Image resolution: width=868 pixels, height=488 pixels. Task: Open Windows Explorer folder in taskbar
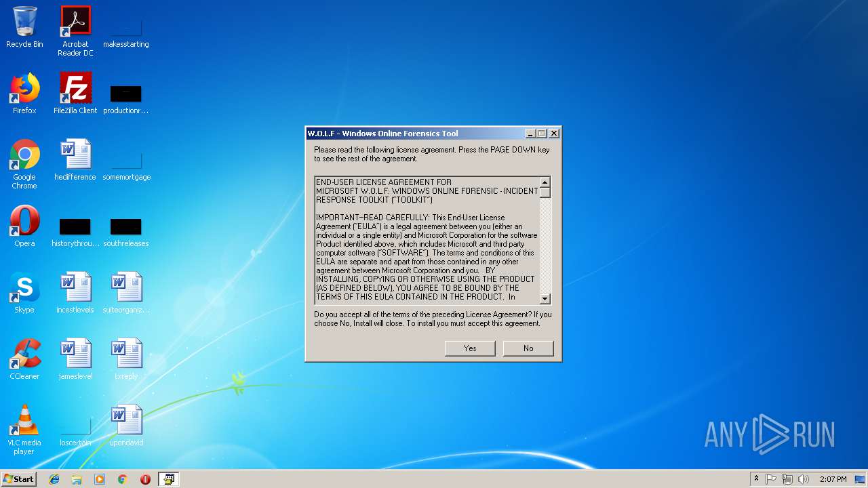point(77,479)
